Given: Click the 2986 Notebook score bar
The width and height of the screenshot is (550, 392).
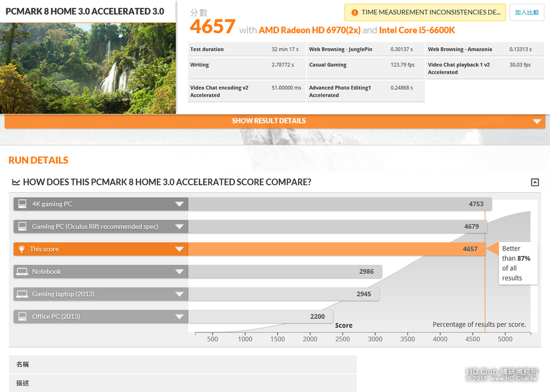Looking at the screenshot, I should pos(285,271).
